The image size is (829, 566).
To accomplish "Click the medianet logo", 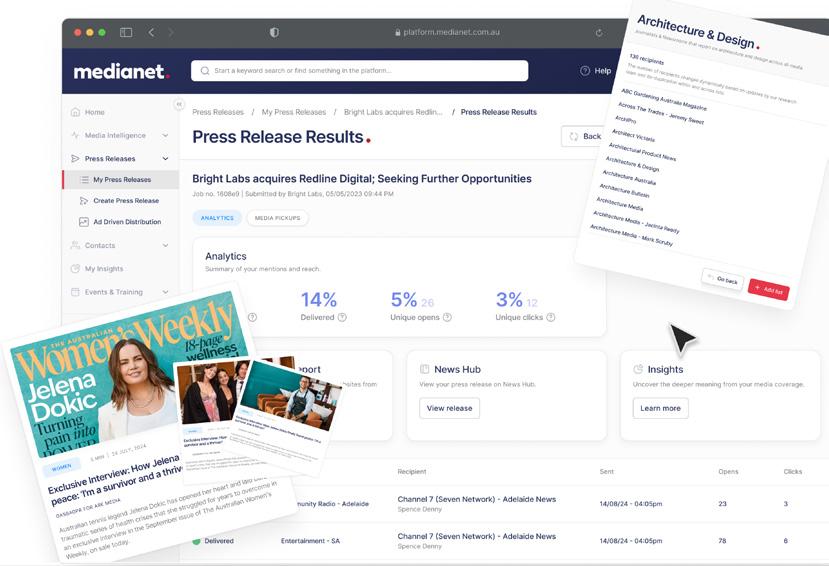I will coord(122,71).
